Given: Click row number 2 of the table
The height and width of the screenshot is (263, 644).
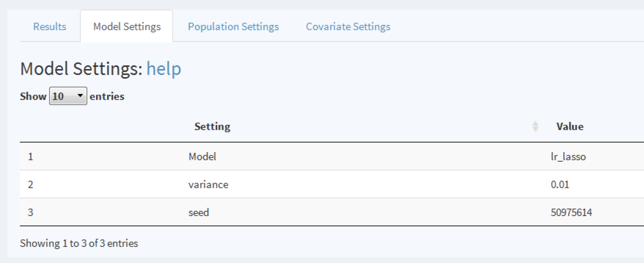Looking at the screenshot, I should click(30, 184).
